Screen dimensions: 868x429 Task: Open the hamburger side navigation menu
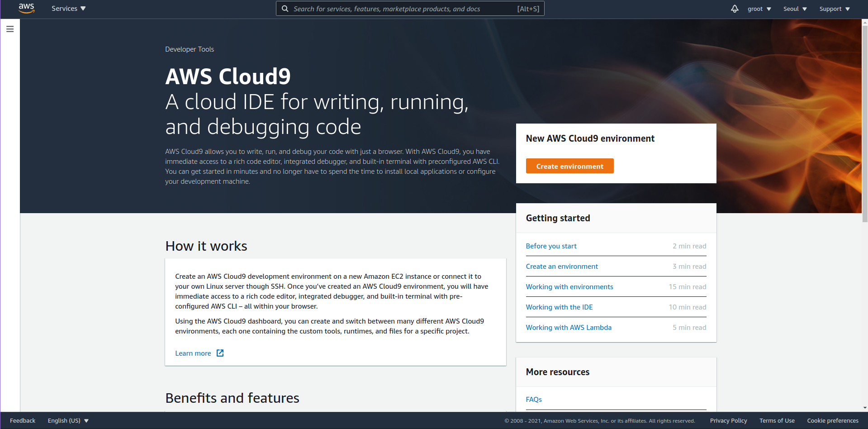(x=10, y=29)
